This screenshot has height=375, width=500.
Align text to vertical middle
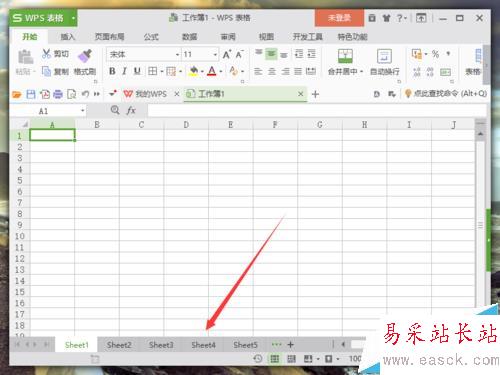(271, 53)
